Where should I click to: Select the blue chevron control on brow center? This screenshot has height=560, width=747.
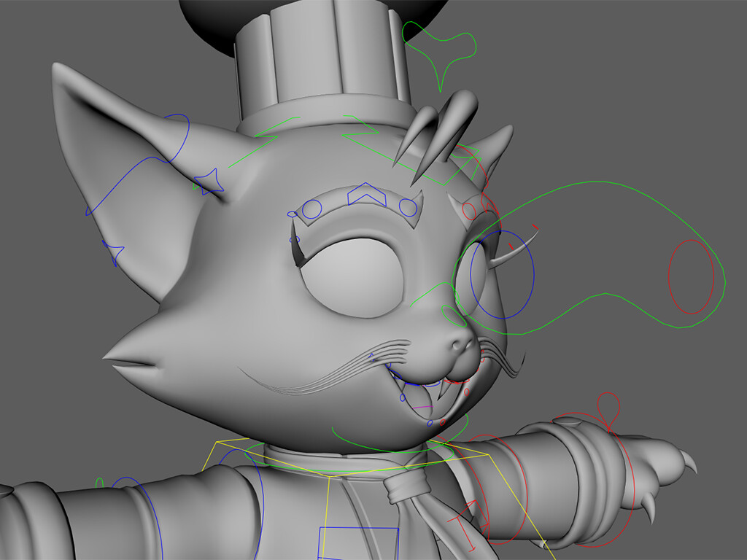pos(367,194)
